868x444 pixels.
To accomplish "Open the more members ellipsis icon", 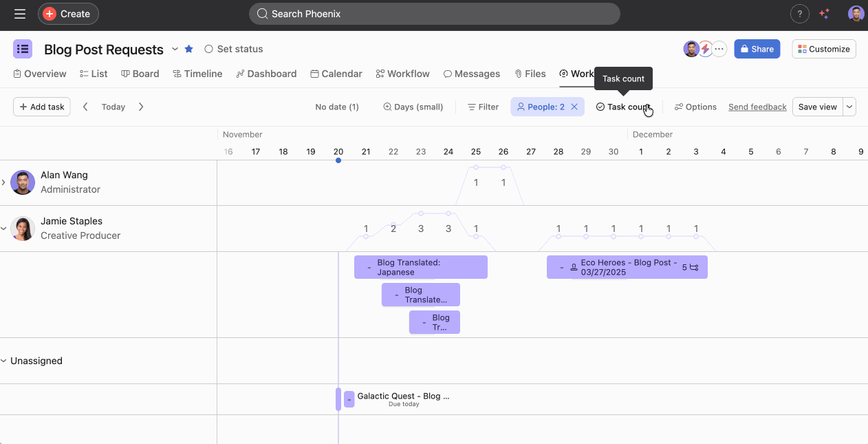I will click(719, 49).
